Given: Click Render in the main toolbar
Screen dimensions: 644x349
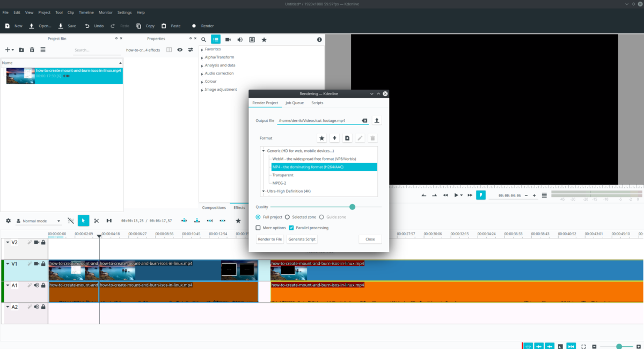Looking at the screenshot, I should (x=203, y=26).
